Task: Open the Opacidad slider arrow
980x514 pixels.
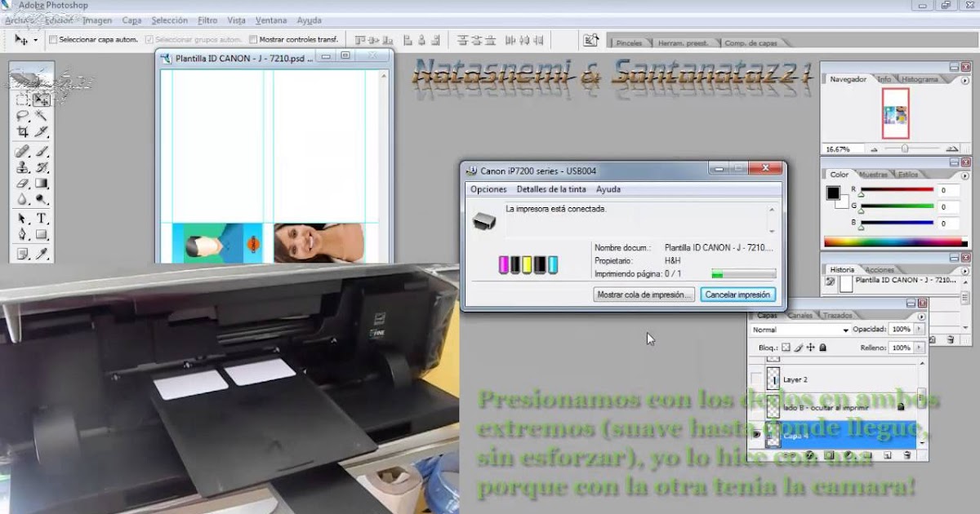Action: pos(920,329)
